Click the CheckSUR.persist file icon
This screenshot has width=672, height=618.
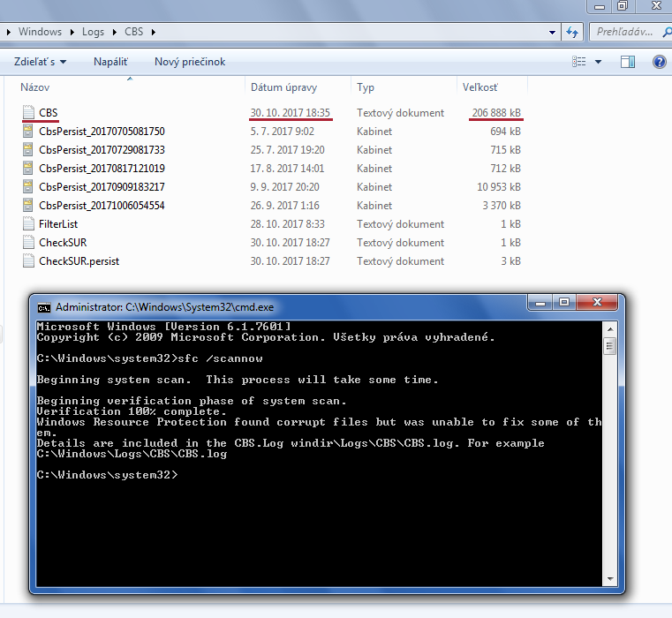pos(28,261)
